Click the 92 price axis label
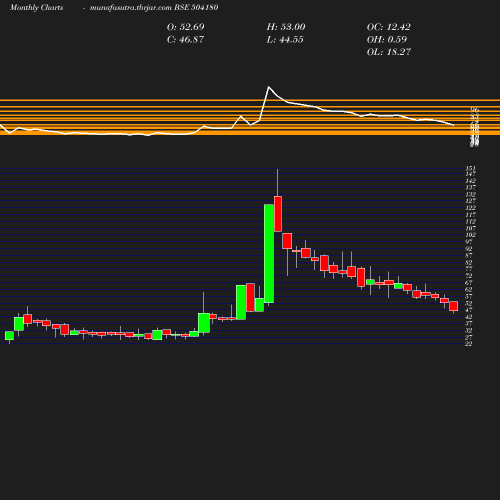Screen dimensions: 500x500 (469, 249)
